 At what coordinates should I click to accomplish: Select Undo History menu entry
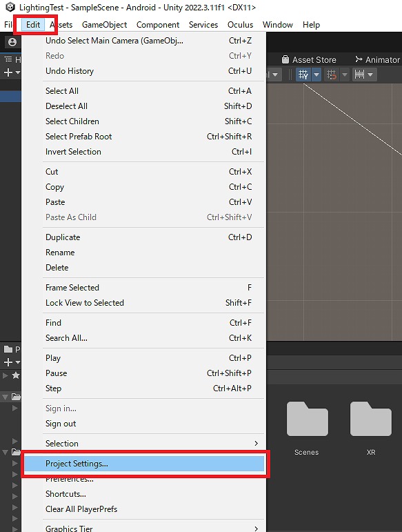point(144,71)
